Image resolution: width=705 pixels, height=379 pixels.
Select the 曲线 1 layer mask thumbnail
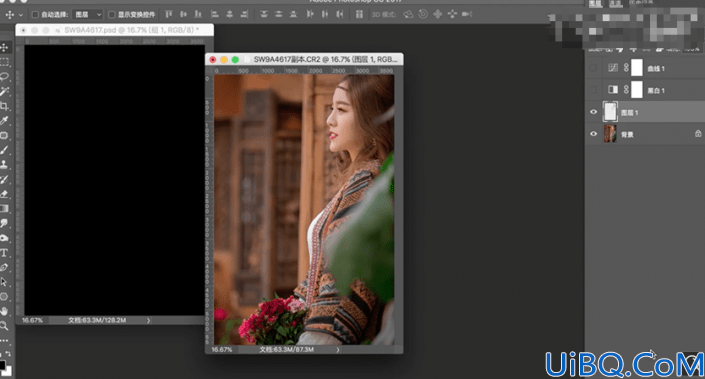coord(637,68)
